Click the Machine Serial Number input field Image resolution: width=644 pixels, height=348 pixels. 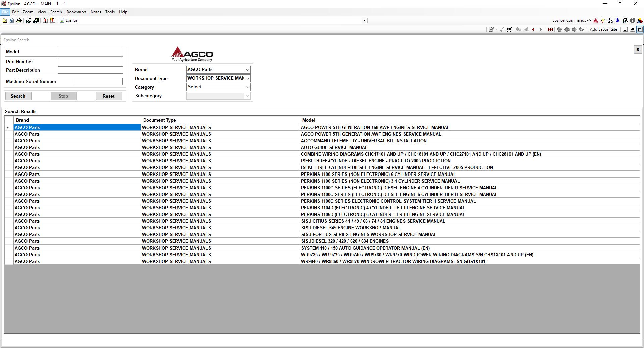(99, 81)
